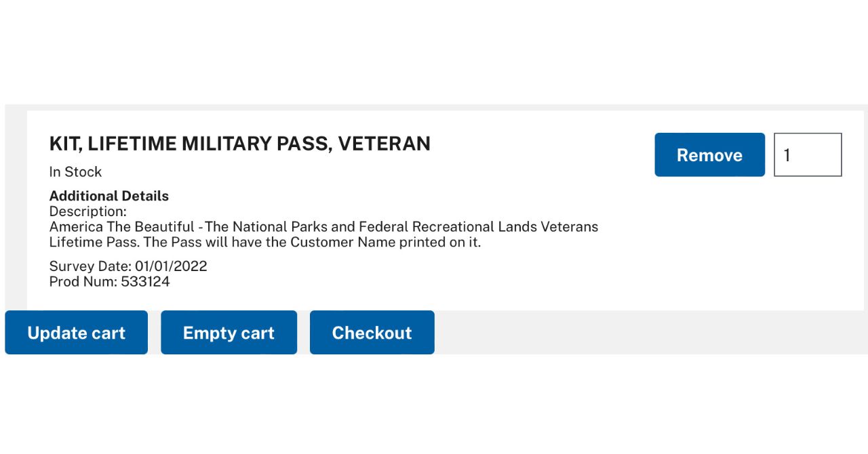Focus the quantity input field
This screenshot has height=454, width=868.
point(808,155)
